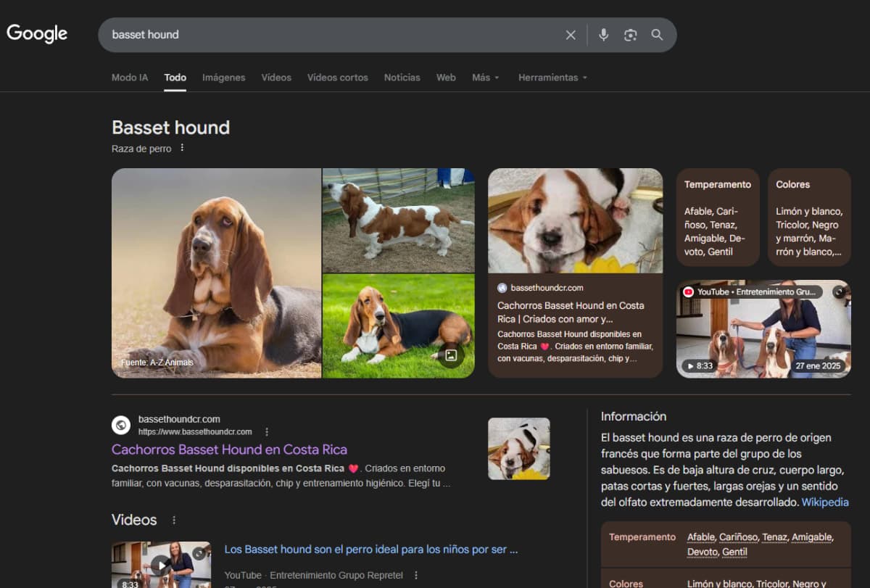The width and height of the screenshot is (870, 588).
Task: Click the YouTube icon on the video card
Action: 688,291
